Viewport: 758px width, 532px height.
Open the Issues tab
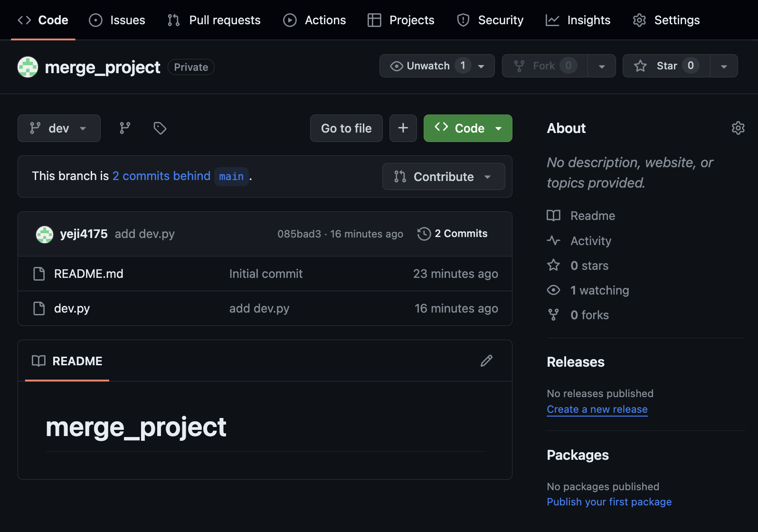coord(117,20)
